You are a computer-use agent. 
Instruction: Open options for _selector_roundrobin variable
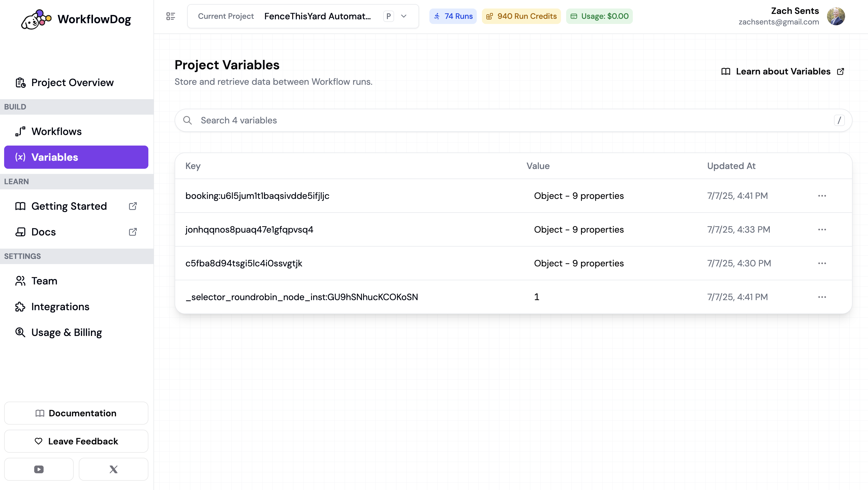(822, 297)
